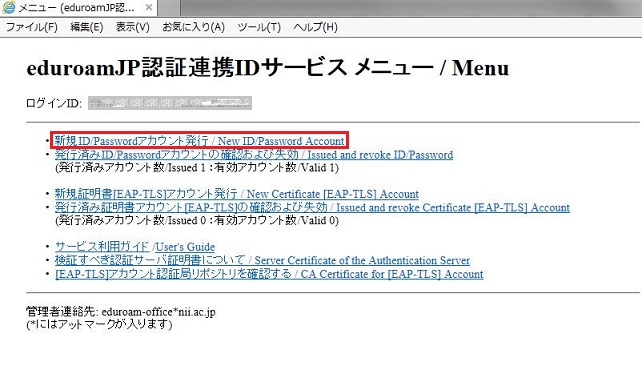
Task: Open Issued and revoke ID/Password link
Action: [254, 155]
